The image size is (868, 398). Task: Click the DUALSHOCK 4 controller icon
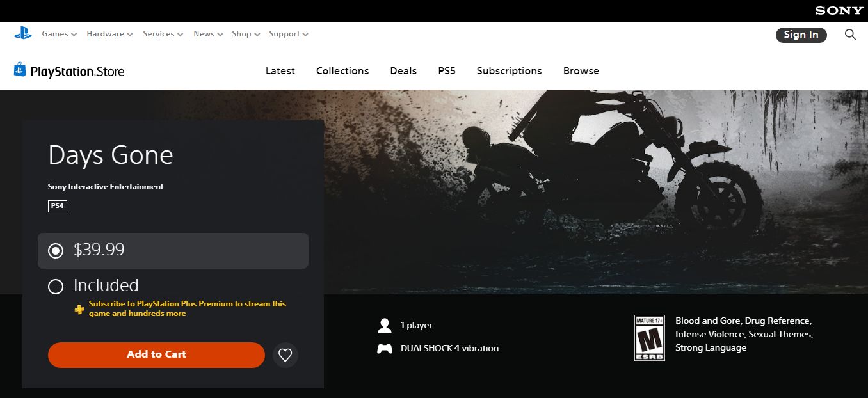click(x=385, y=349)
